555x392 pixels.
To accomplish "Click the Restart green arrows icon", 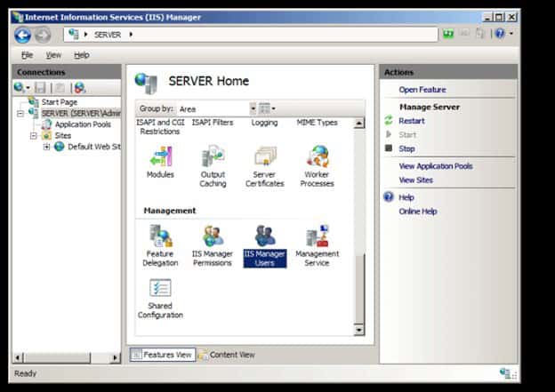I will click(x=389, y=120).
